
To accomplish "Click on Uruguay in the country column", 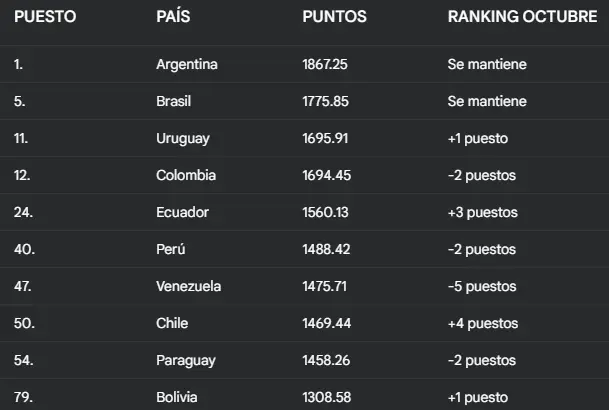I will pos(183,139).
